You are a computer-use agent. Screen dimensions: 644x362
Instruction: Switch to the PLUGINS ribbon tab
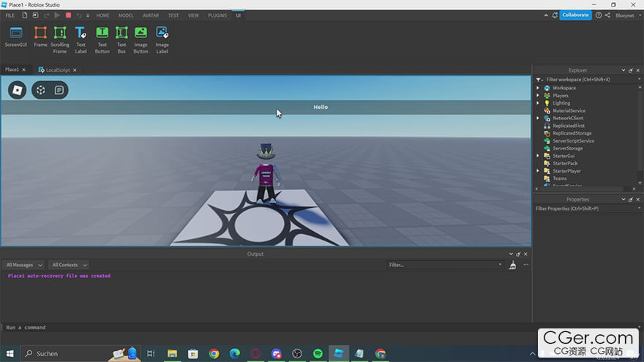tap(217, 15)
